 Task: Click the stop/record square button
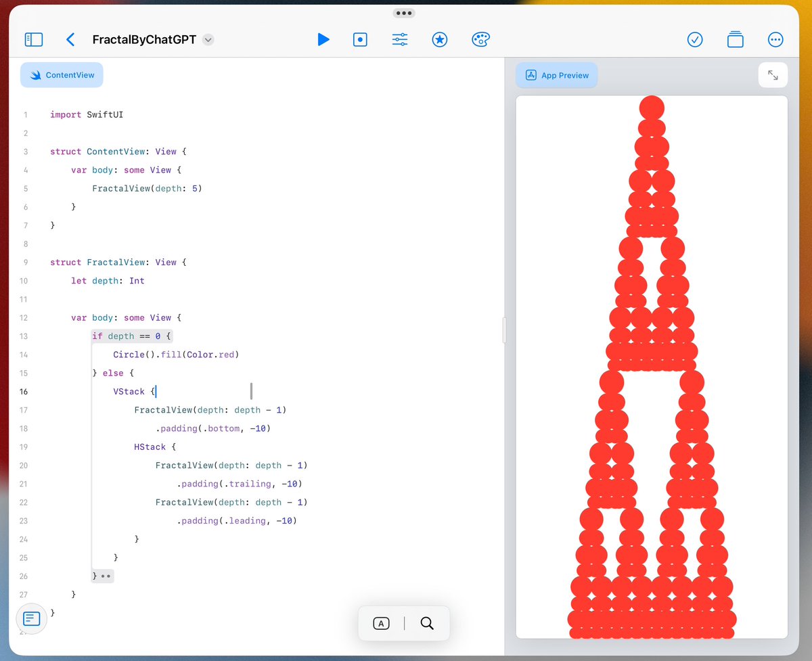pyautogui.click(x=361, y=40)
